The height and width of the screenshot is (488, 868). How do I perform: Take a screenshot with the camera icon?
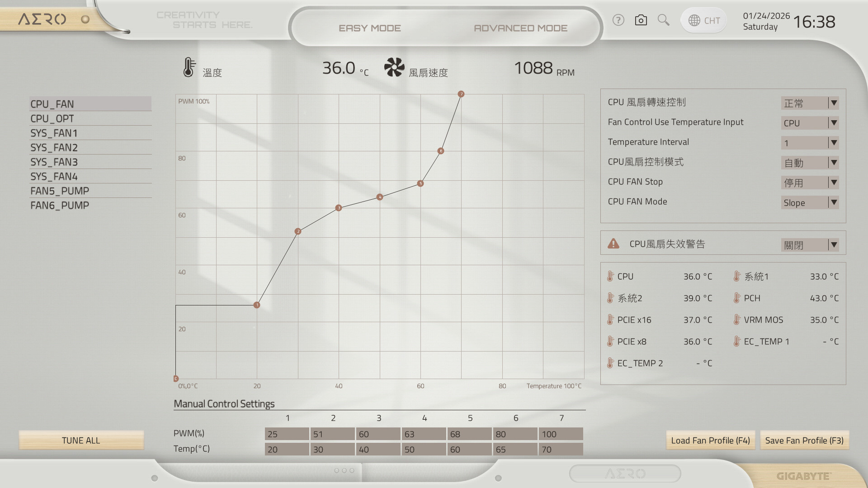pyautogui.click(x=641, y=20)
